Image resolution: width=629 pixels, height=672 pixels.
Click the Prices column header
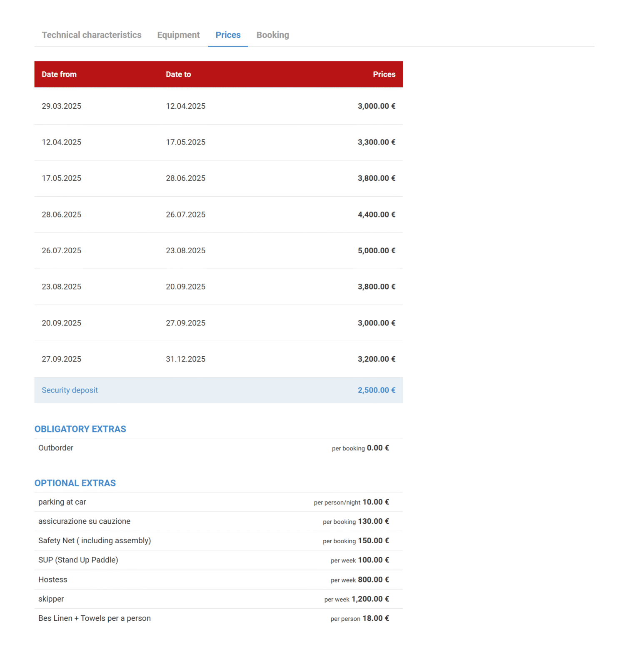click(x=384, y=75)
